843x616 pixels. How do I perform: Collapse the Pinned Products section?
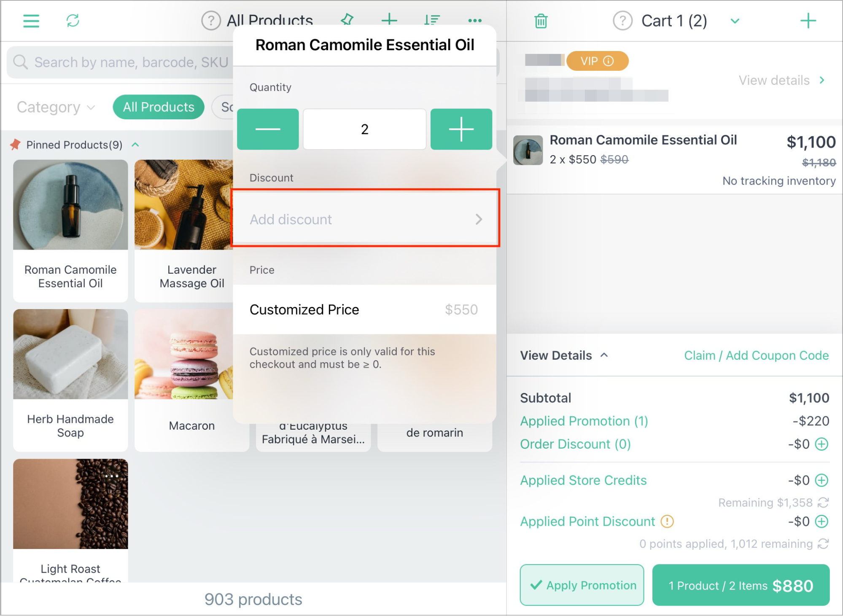135,145
